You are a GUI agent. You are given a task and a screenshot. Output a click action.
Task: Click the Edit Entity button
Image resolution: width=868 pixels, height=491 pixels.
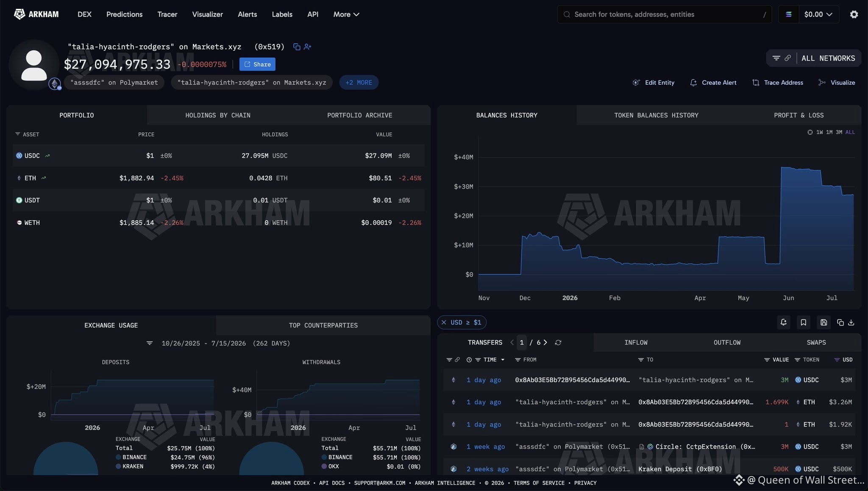point(653,83)
